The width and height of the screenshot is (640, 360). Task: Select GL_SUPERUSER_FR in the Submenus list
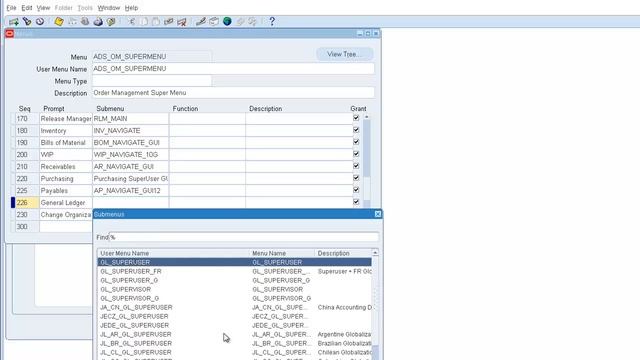234,271
